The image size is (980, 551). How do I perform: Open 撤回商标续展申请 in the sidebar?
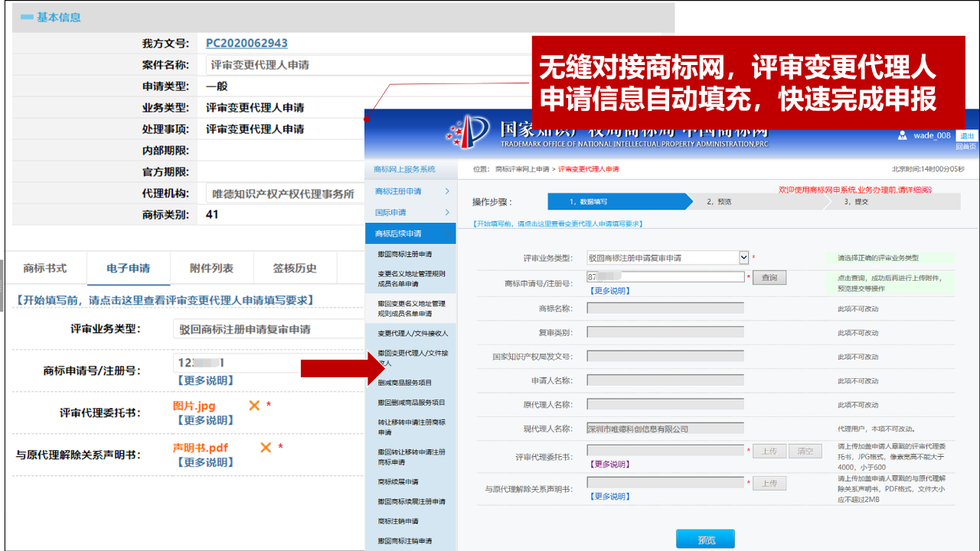click(410, 502)
